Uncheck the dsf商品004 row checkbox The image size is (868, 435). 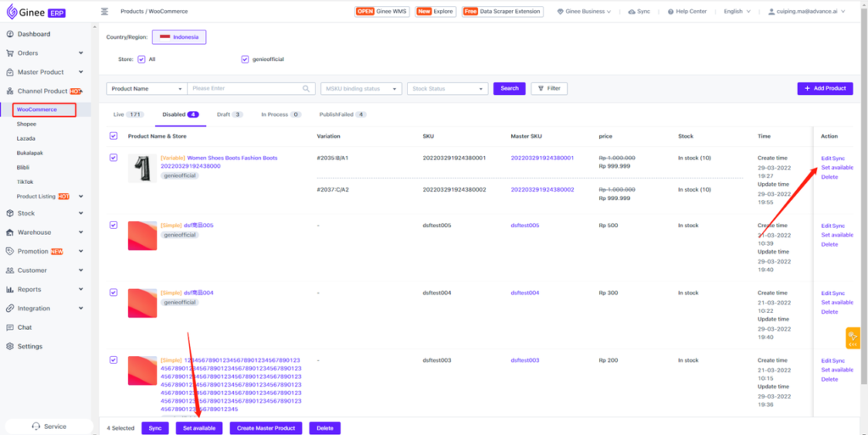[114, 293]
